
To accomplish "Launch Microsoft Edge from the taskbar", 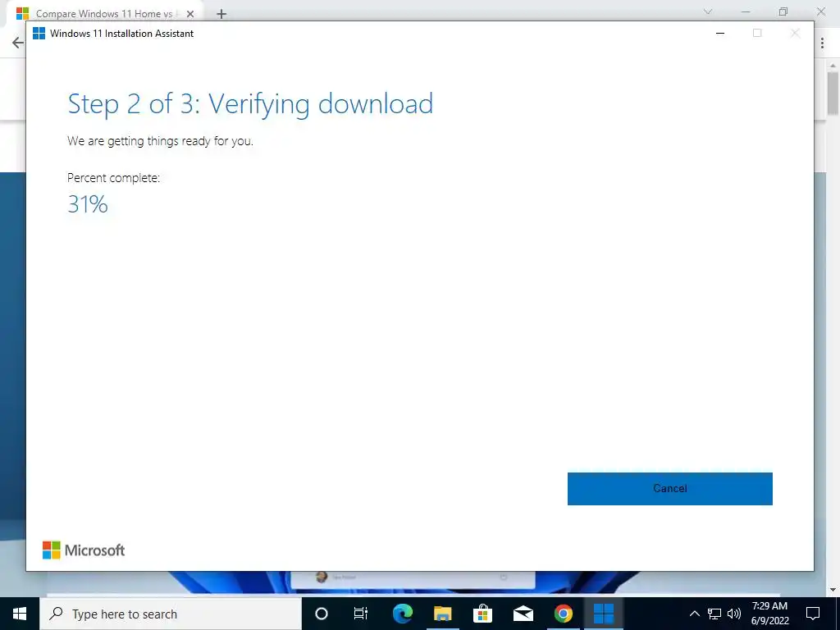I will coord(402,614).
